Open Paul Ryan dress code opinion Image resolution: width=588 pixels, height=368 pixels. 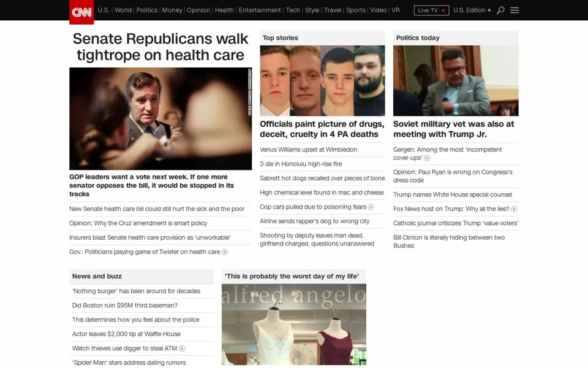click(453, 176)
